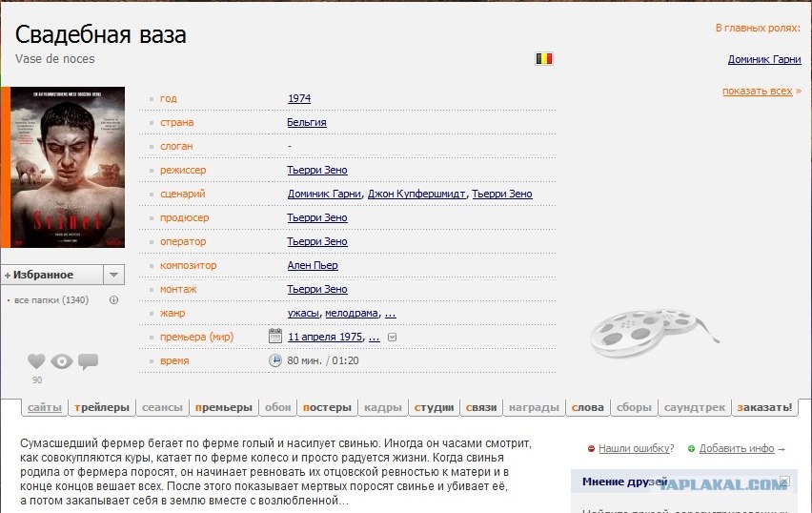Open Доминик Гарни in сценарий row
This screenshot has height=513, width=812.
point(324,194)
